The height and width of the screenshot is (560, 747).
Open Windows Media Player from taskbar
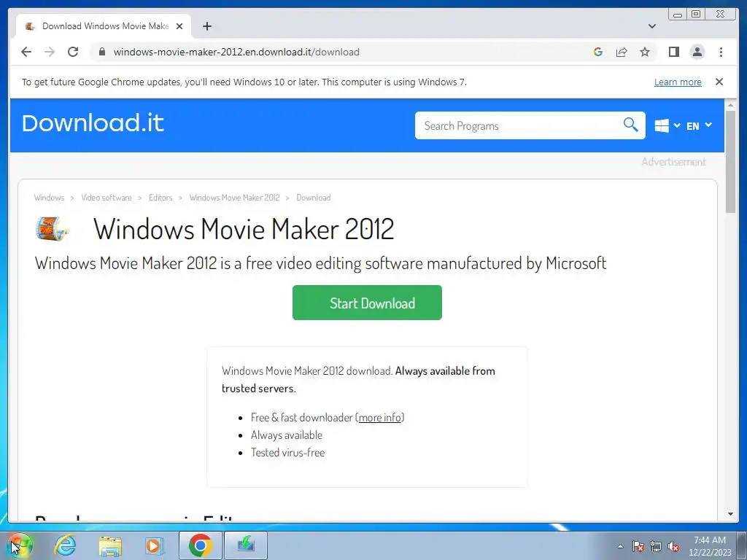click(x=154, y=545)
